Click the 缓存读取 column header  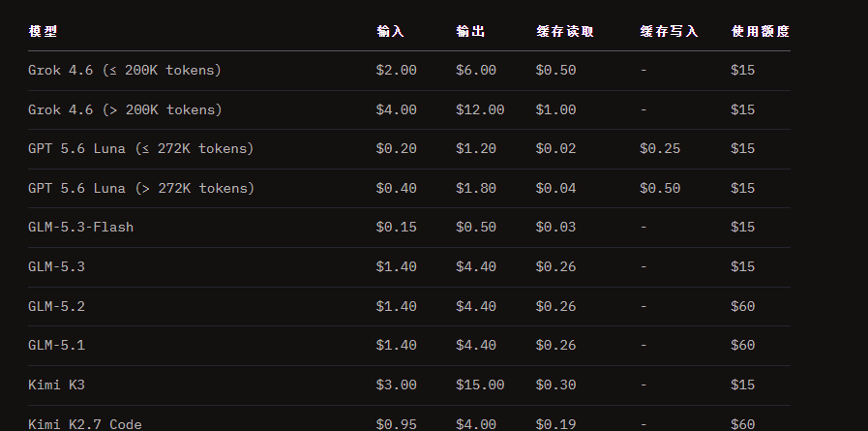click(565, 32)
